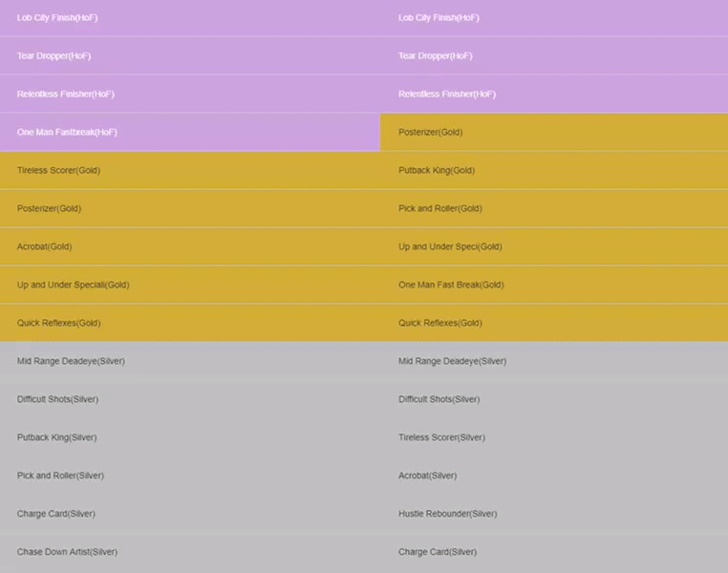Click Hustle Rebounder(Silver) entry

click(554, 514)
